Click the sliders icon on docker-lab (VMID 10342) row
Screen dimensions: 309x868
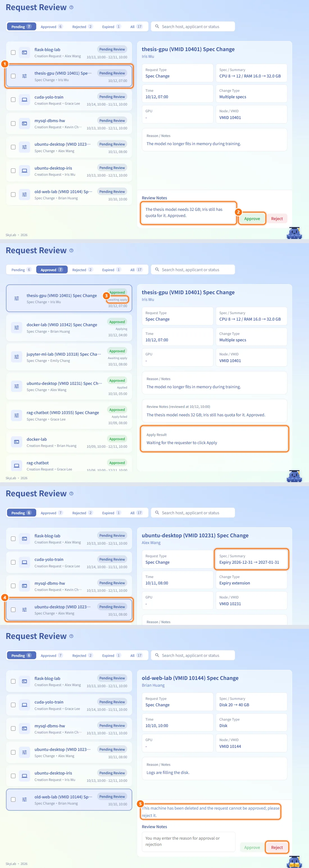pos(17,328)
